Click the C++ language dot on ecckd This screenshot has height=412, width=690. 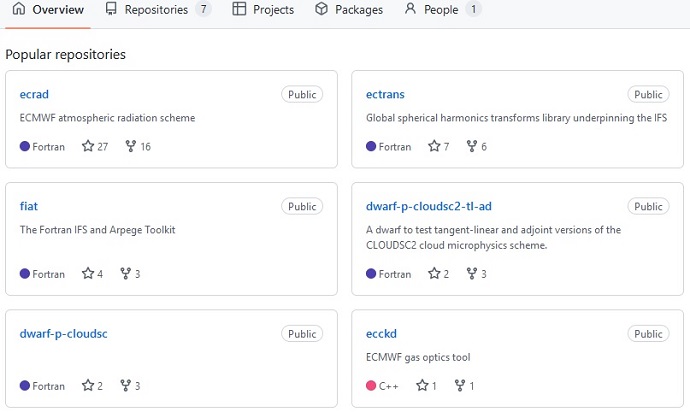371,386
